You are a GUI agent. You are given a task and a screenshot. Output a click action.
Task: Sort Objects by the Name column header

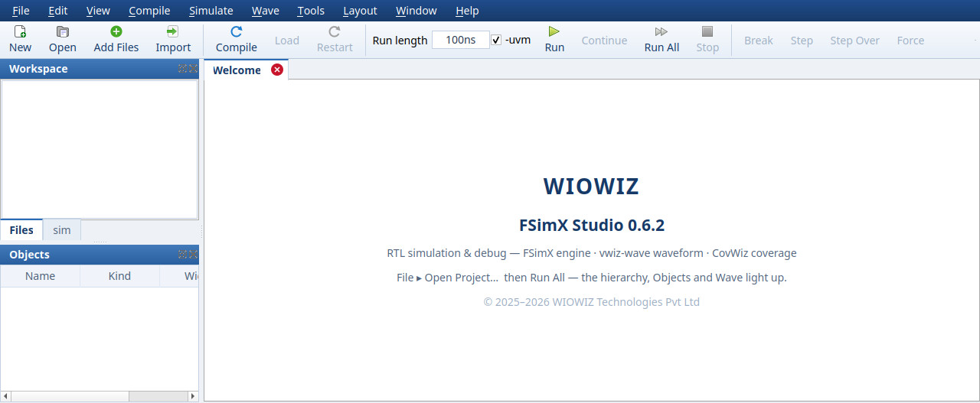click(x=40, y=276)
